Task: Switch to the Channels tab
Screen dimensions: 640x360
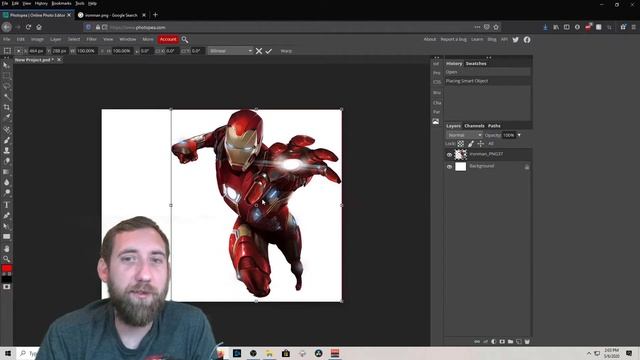Action: point(474,126)
